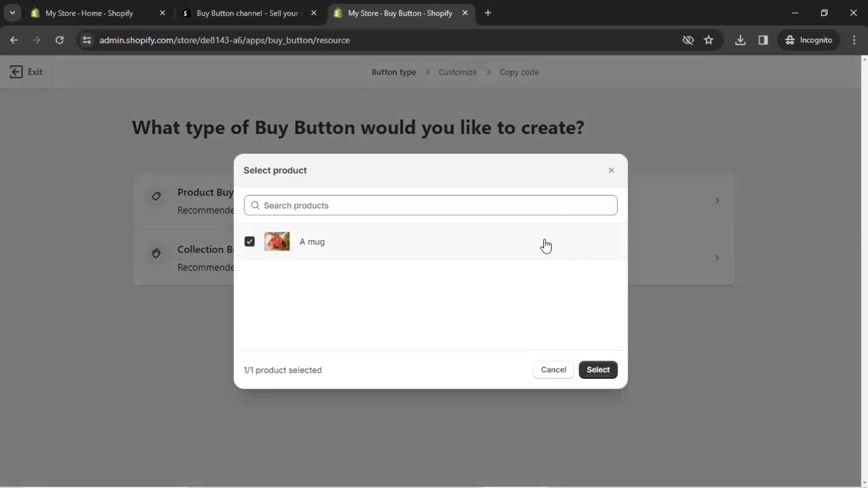Click the Cancel button in dialog
This screenshot has width=868, height=488.
[554, 370]
